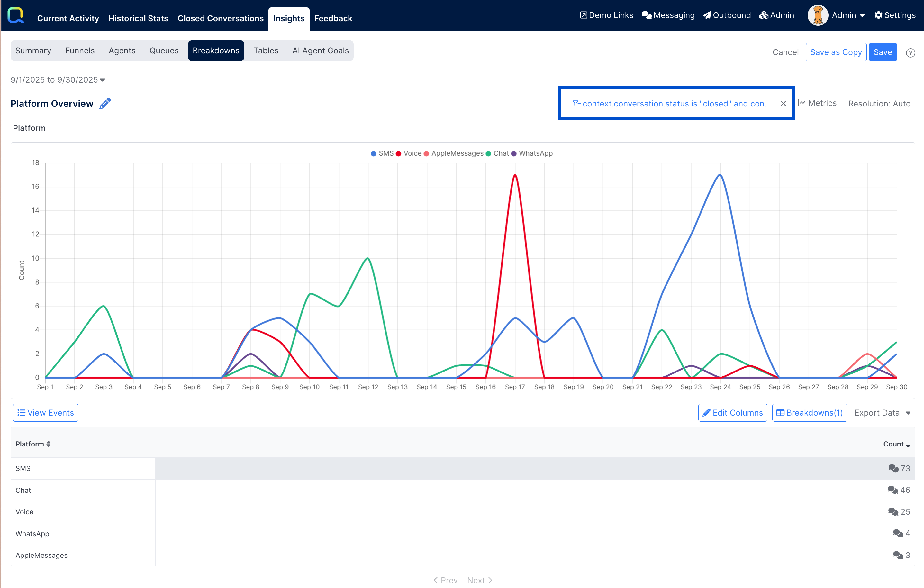The height and width of the screenshot is (588, 924).
Task: Expand the date range 9/1/2025 to 9/30/2025
Action: coord(58,80)
